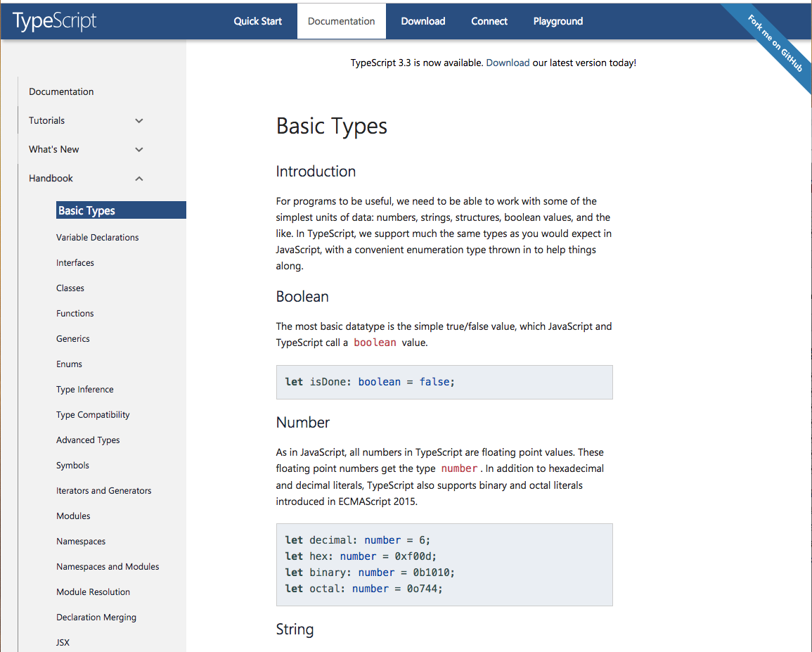This screenshot has height=652, width=812.
Task: Open the Connect page from the navigation bar
Action: pyautogui.click(x=489, y=21)
